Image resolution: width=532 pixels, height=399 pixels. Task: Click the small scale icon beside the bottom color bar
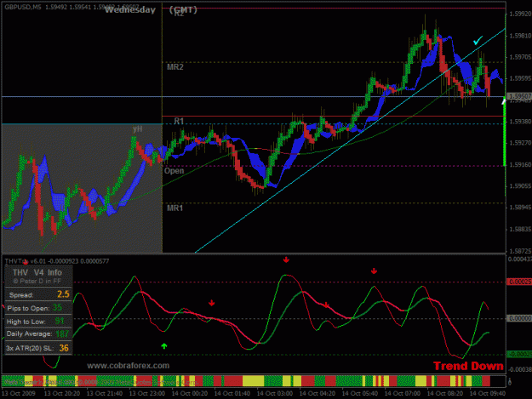[510, 382]
